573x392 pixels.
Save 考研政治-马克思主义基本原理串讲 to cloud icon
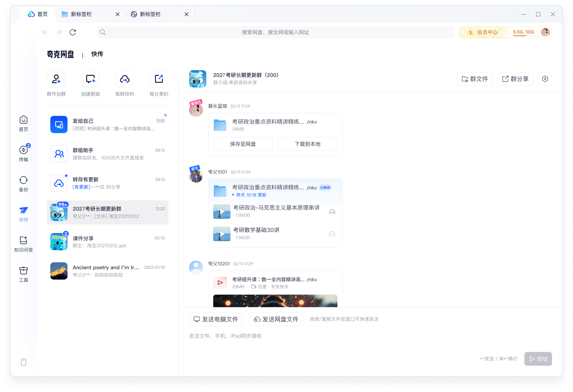tap(332, 212)
